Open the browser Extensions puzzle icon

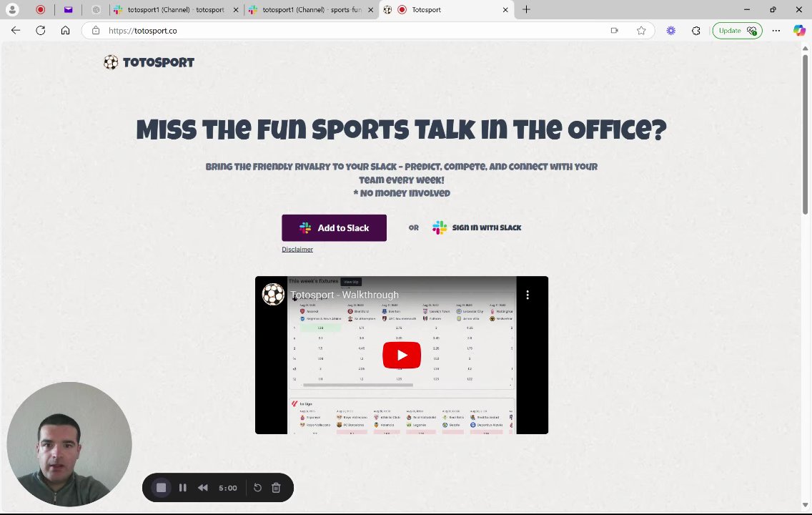(x=696, y=31)
